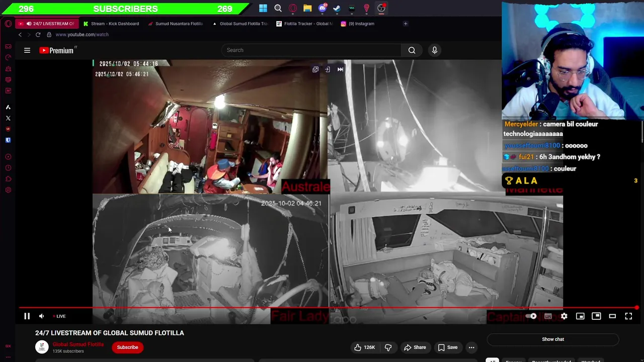Open Extensions icon in Opera sidebar
Viewport: 644px width, 362px height.
8,179
